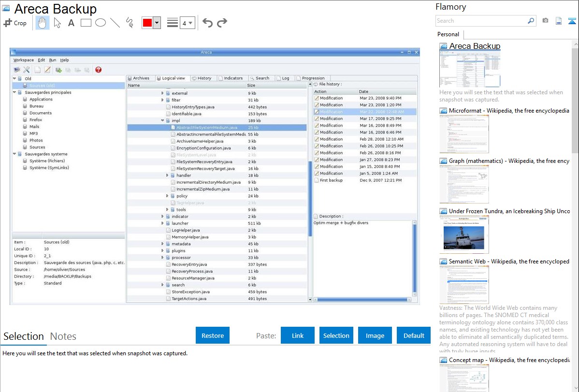Collapse the 'impl' folder
The image size is (579, 392).
pyautogui.click(x=162, y=120)
